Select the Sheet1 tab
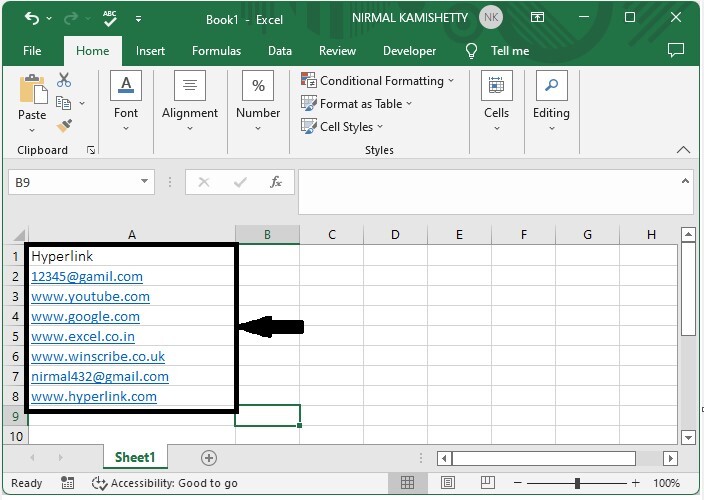The width and height of the screenshot is (704, 500). 135,457
